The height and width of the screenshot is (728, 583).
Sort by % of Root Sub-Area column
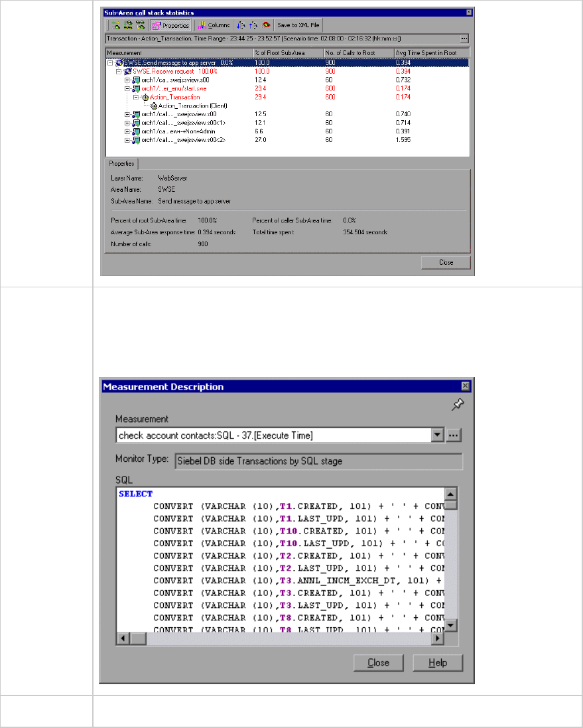point(289,53)
